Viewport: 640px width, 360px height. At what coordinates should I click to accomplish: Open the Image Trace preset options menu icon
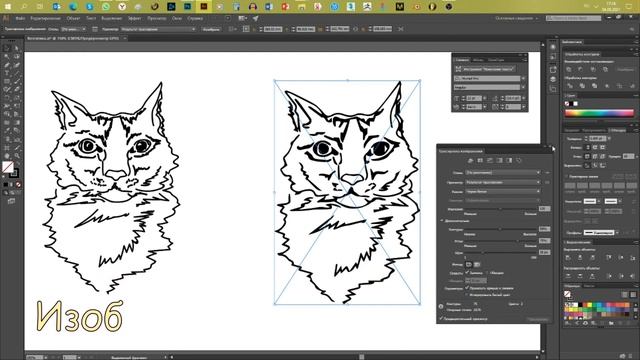coord(547,173)
